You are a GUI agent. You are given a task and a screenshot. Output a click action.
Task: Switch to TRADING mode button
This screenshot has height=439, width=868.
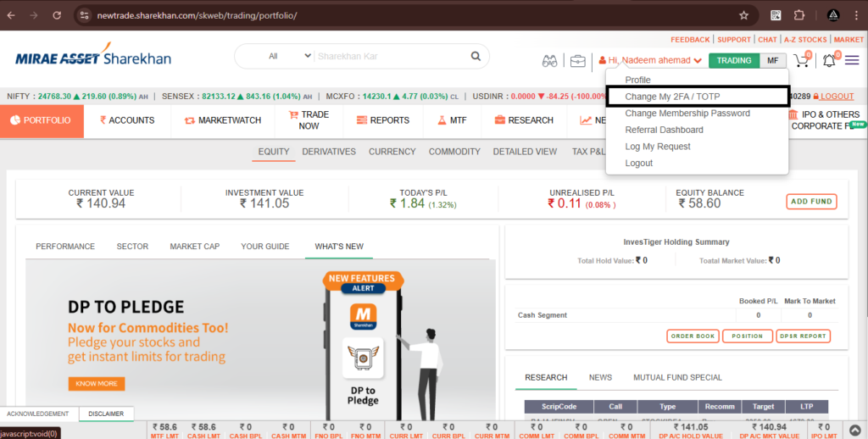pos(734,60)
